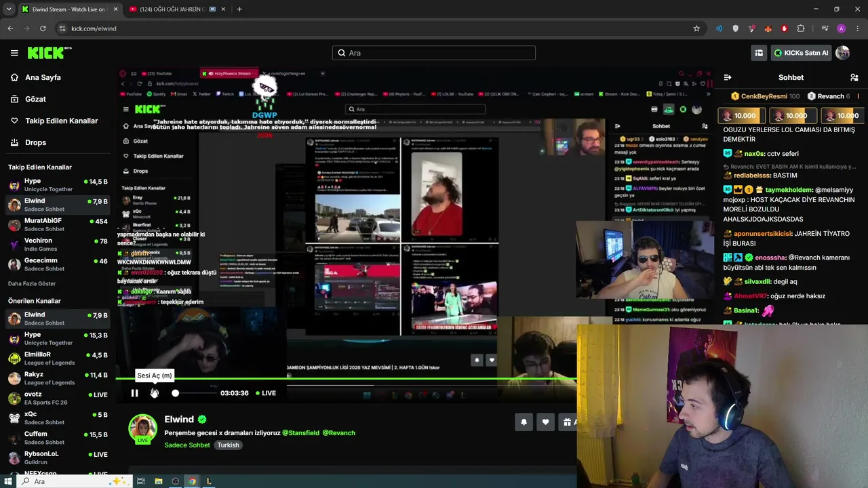
Task: Open Hype in the recommended channels list
Action: (x=57, y=338)
